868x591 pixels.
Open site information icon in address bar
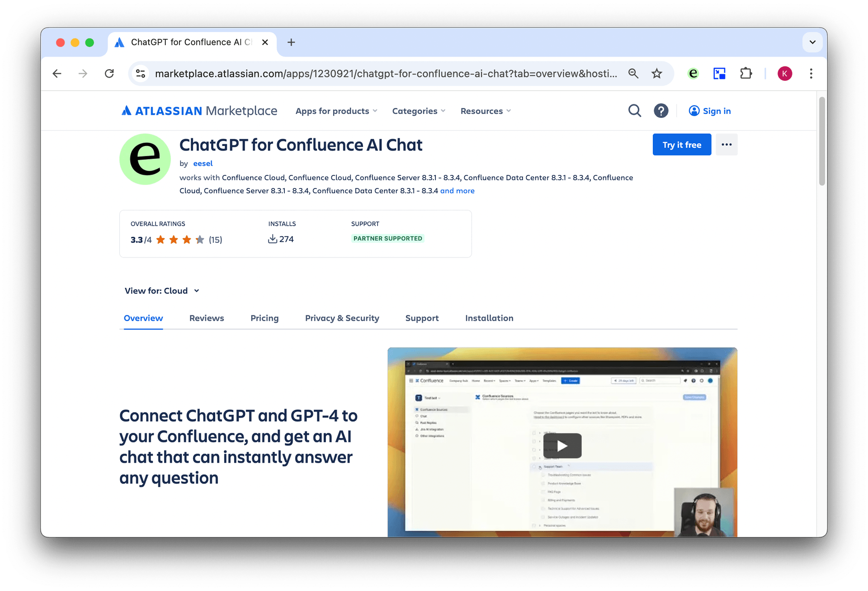pyautogui.click(x=141, y=74)
